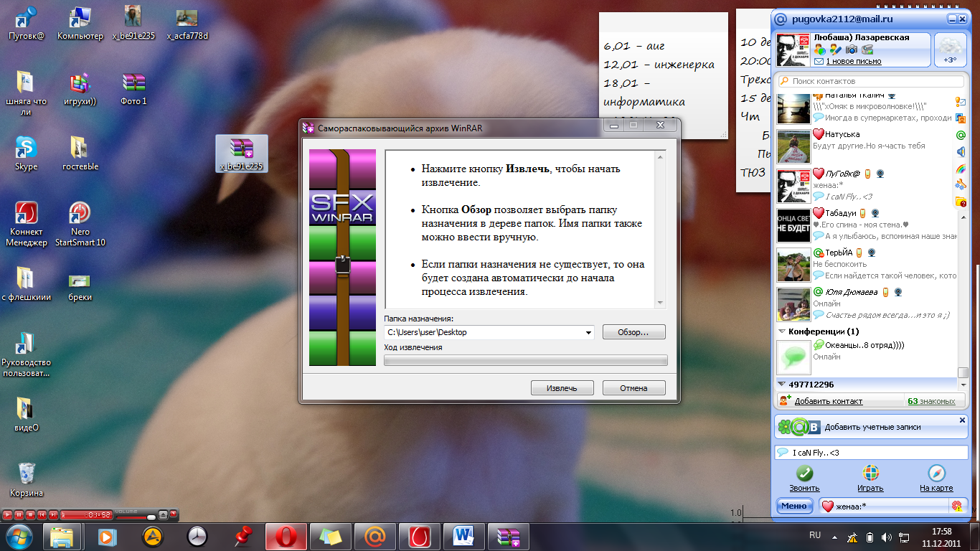Viewport: 980px width, 551px height.
Task: Click the notifications icon at top of Agent sidebar
Action: (961, 102)
